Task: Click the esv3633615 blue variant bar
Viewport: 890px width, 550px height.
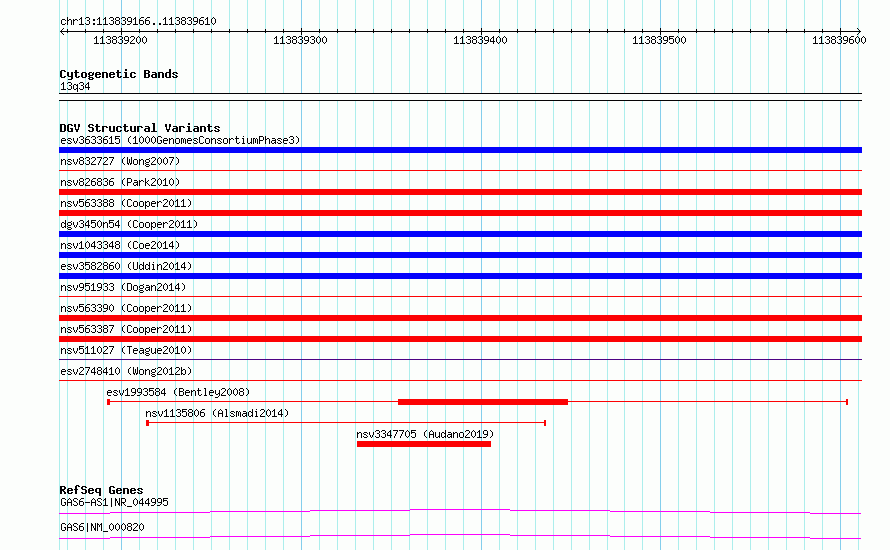Action: point(460,150)
